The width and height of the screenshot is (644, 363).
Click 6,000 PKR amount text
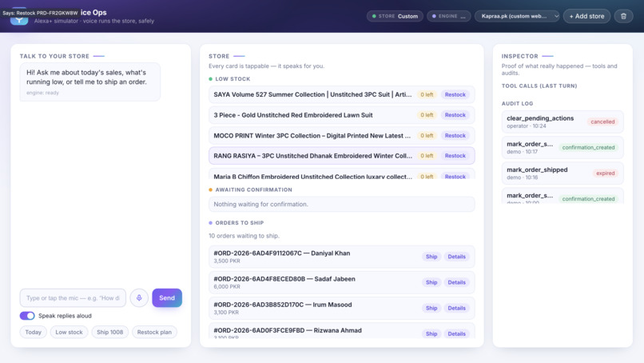(227, 286)
